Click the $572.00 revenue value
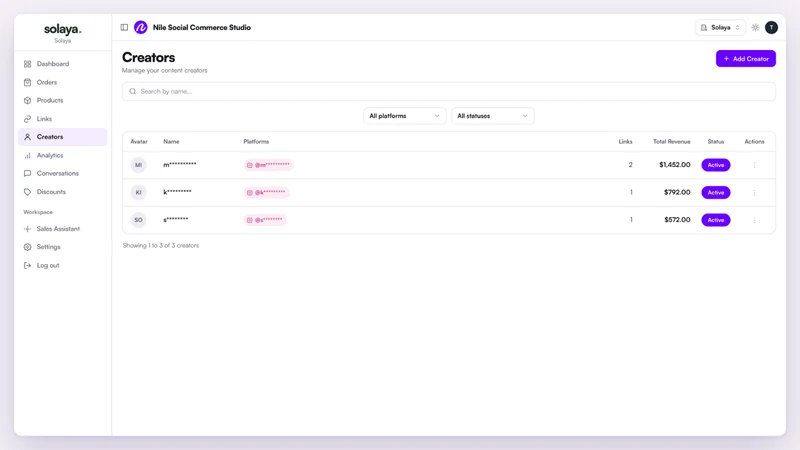The image size is (800, 450). click(x=677, y=220)
